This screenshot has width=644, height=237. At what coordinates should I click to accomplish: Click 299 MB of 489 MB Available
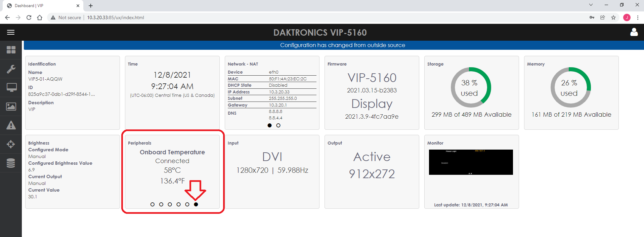point(472,115)
